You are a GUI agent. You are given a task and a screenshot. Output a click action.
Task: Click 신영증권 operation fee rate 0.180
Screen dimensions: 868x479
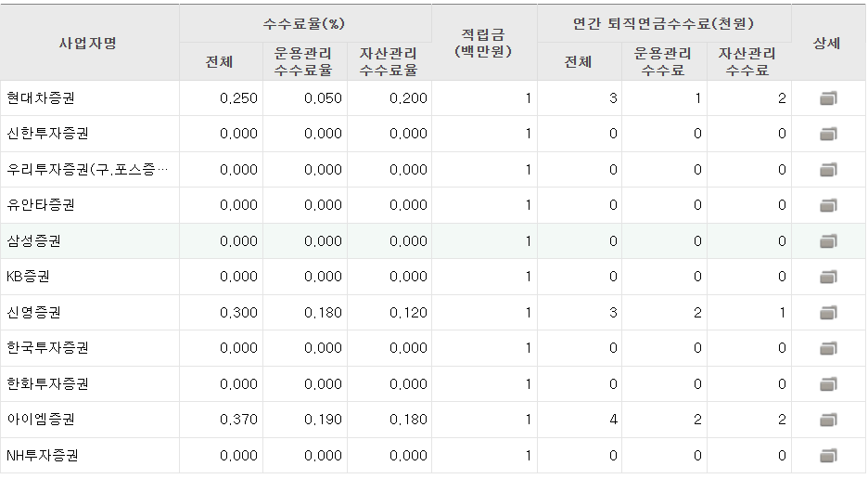[x=324, y=313]
